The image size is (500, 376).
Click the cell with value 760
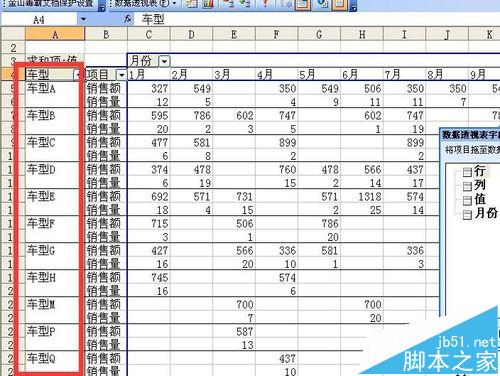click(x=276, y=169)
